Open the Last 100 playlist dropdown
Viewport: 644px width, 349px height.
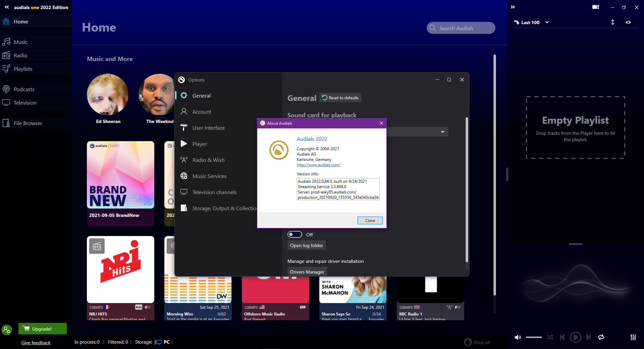point(547,22)
